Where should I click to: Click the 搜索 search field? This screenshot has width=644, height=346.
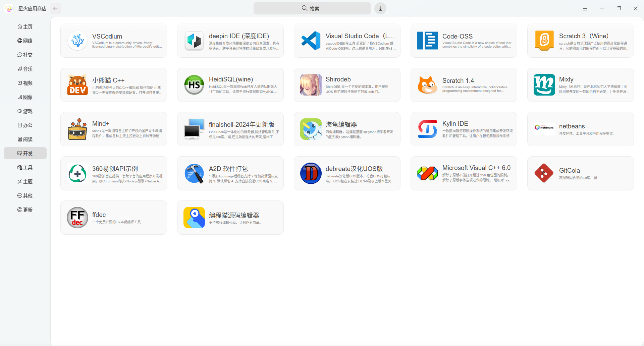click(312, 8)
